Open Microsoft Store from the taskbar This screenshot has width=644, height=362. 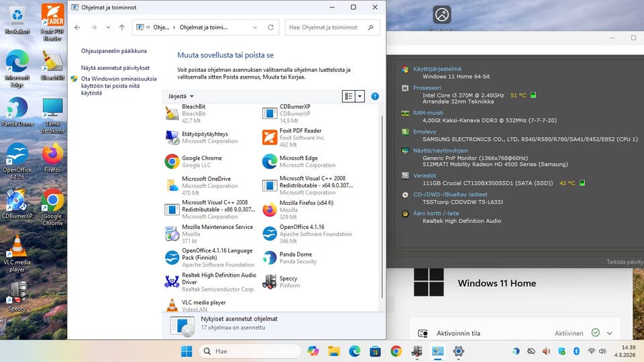[x=375, y=351]
